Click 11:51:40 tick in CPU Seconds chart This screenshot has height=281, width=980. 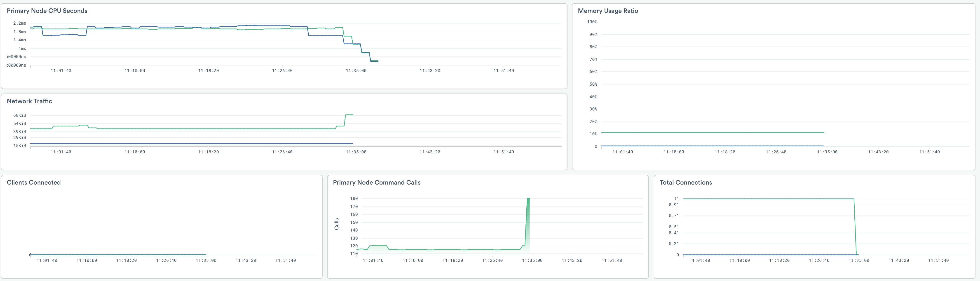point(504,71)
